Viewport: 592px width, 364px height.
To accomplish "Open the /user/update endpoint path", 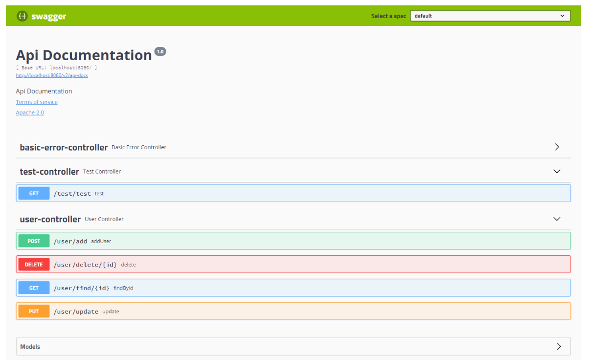I will 76,312.
